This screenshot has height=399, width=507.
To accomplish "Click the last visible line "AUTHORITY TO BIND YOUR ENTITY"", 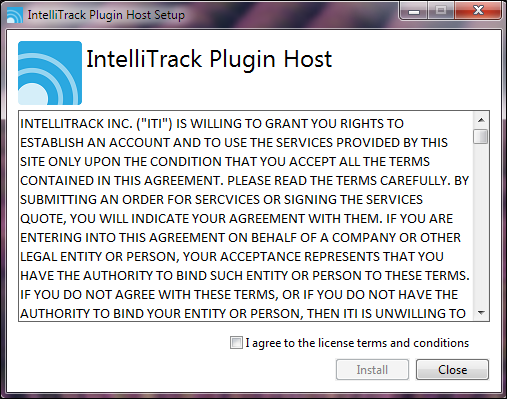I will (x=243, y=314).
